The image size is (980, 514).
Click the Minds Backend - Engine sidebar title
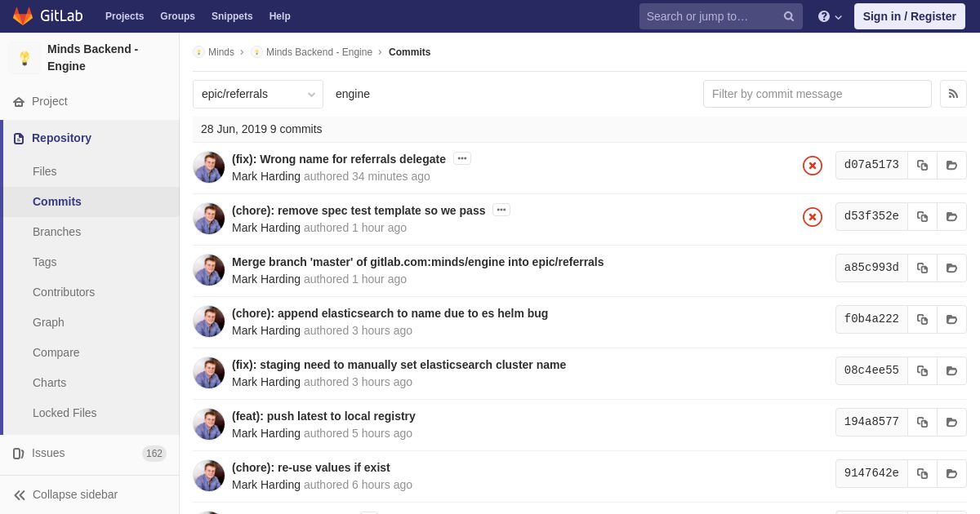[93, 58]
